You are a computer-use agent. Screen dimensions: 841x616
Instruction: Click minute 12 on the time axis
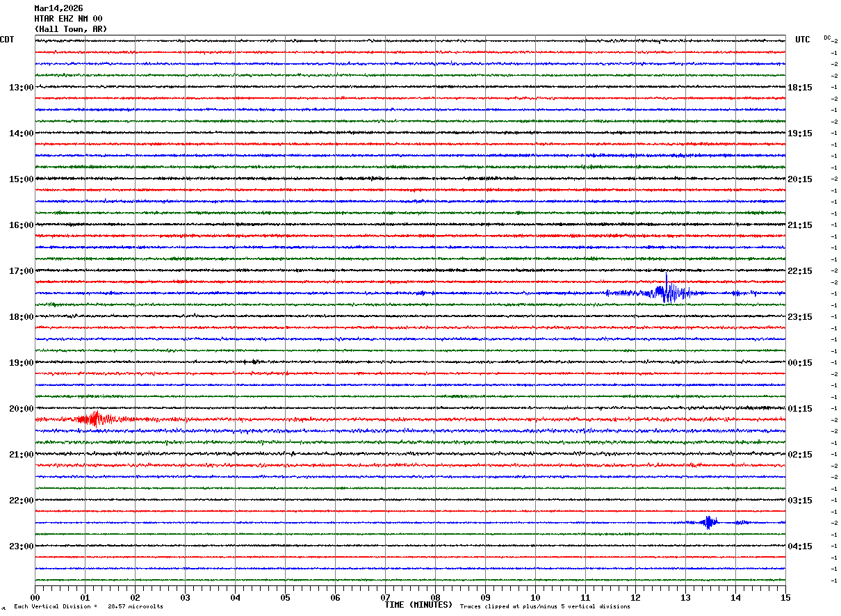pyautogui.click(x=635, y=597)
